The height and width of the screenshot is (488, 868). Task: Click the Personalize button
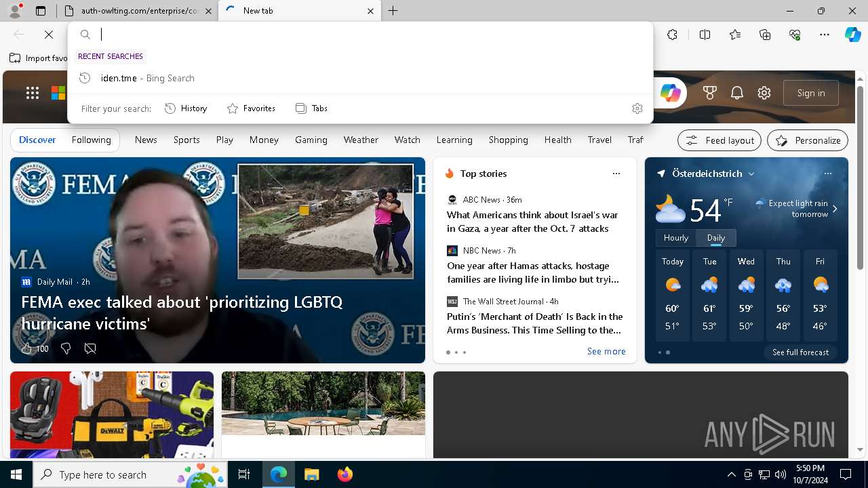coord(808,140)
